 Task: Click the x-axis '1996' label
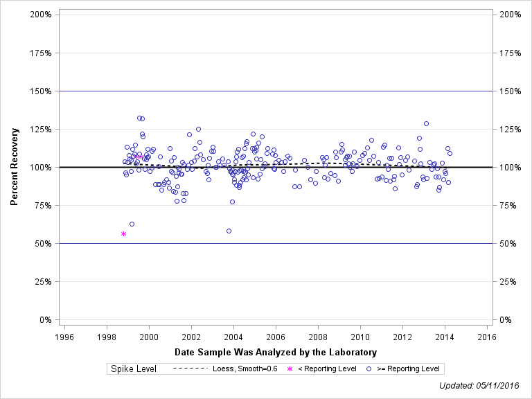click(64, 337)
